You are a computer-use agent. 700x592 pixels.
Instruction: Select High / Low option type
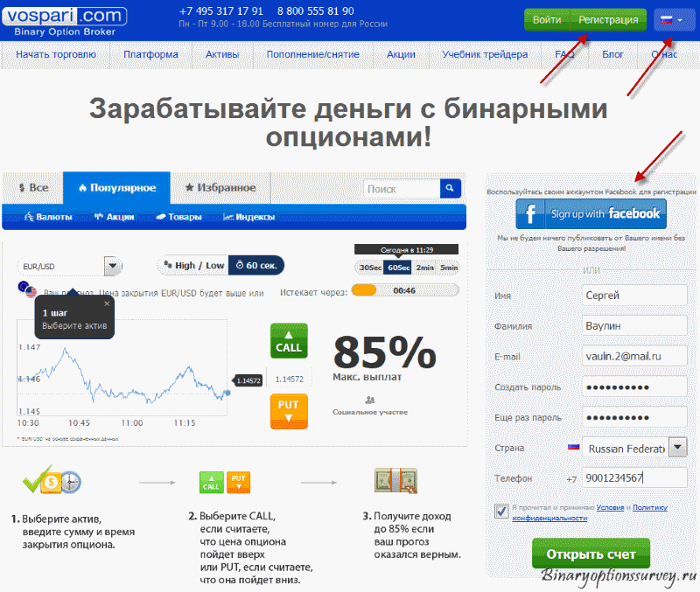click(192, 266)
